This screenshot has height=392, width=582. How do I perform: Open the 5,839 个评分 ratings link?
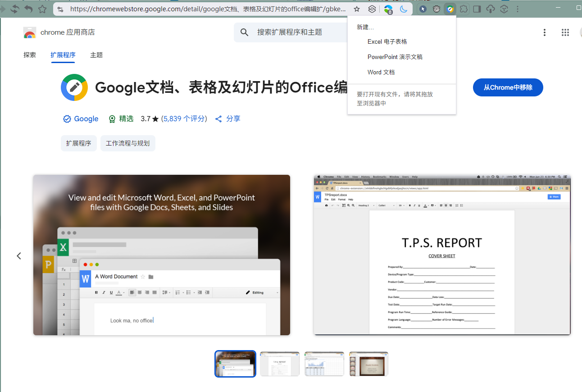click(184, 119)
